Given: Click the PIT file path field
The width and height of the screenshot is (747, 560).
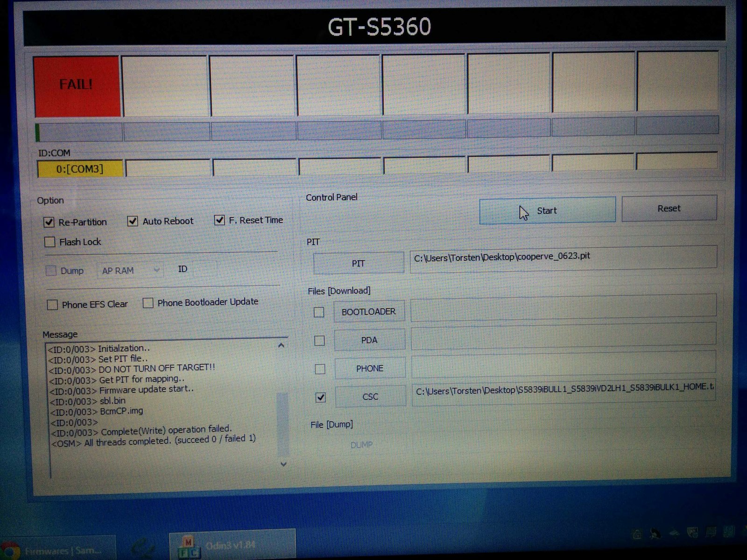Looking at the screenshot, I should (x=563, y=257).
